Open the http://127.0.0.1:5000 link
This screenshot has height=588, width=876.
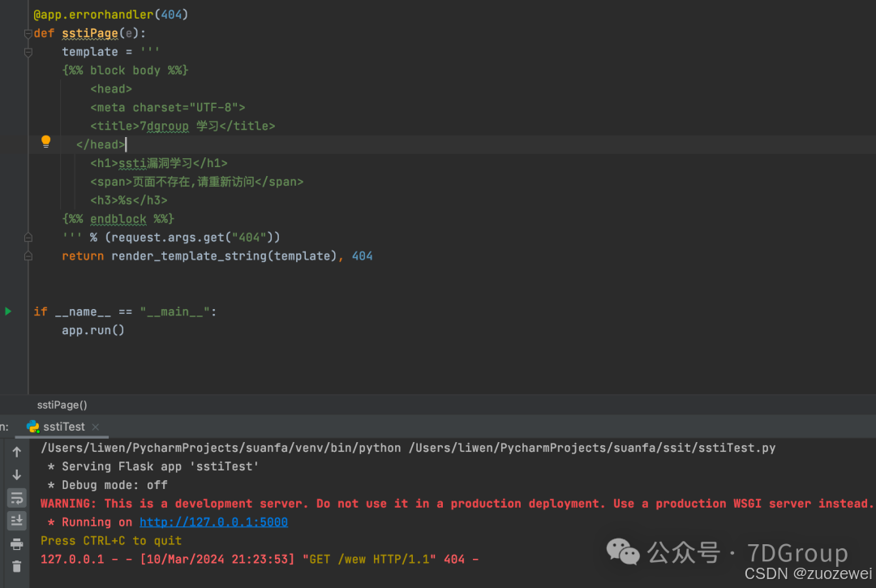[x=213, y=522]
